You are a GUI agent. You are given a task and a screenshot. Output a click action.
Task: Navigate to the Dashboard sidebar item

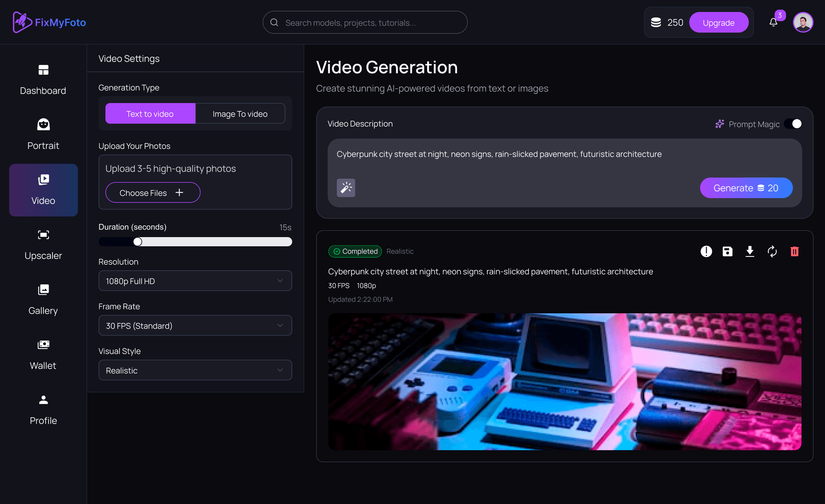tap(43, 80)
